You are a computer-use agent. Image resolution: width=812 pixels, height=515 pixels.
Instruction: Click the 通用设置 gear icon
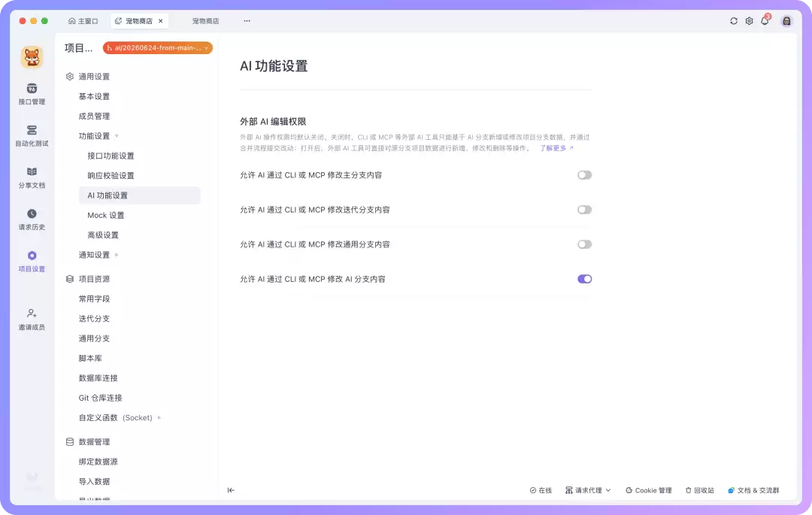tap(70, 77)
